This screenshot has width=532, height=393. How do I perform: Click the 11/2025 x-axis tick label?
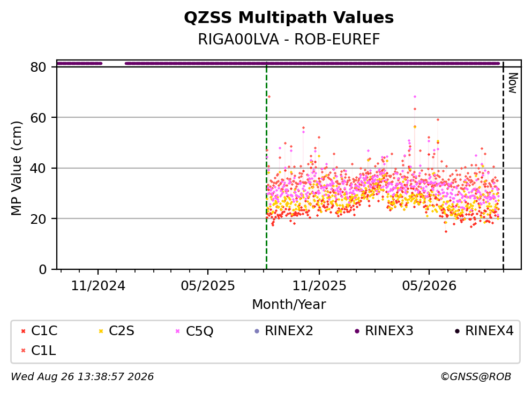pos(319,286)
